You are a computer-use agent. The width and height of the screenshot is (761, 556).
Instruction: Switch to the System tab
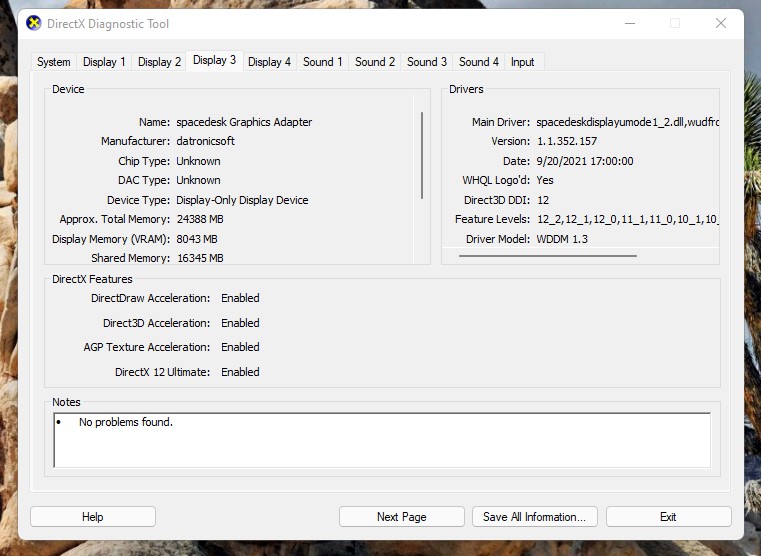(54, 62)
